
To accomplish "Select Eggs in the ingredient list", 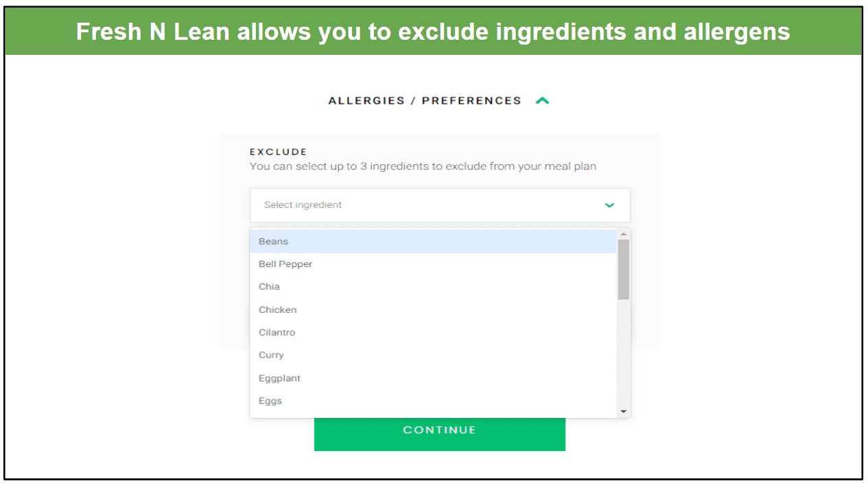I will tap(270, 402).
